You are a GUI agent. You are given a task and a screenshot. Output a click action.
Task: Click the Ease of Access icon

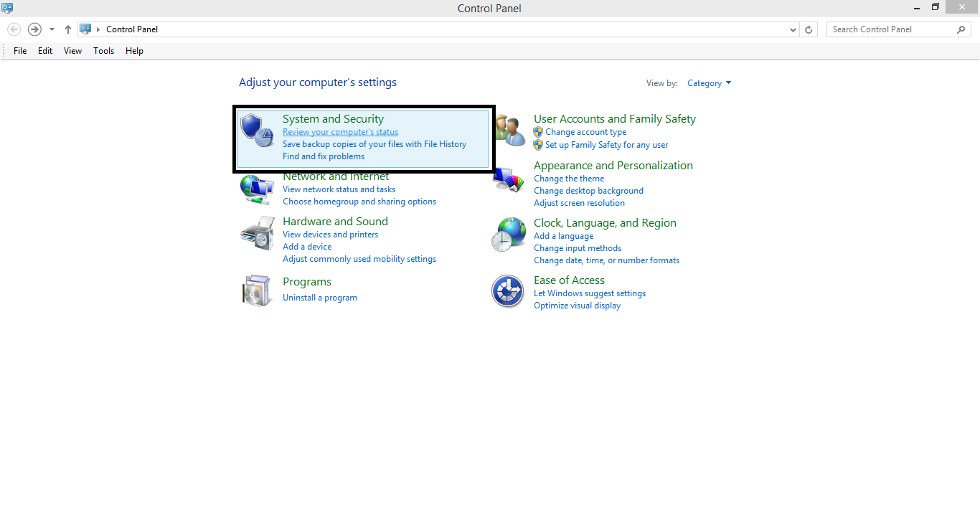coord(507,291)
